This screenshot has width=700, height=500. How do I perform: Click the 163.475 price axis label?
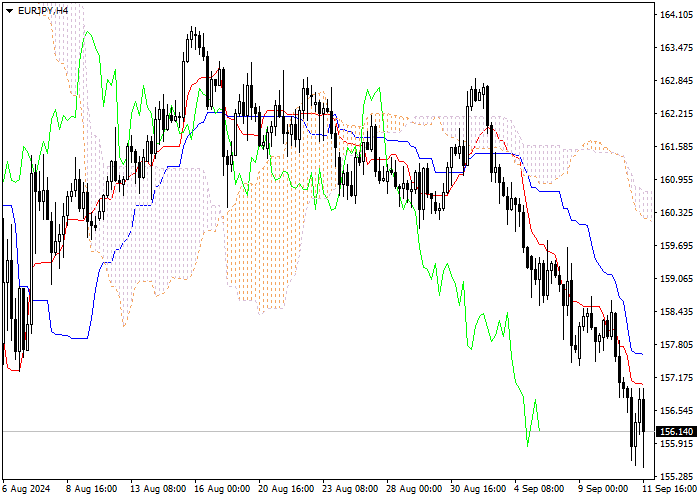(676, 48)
